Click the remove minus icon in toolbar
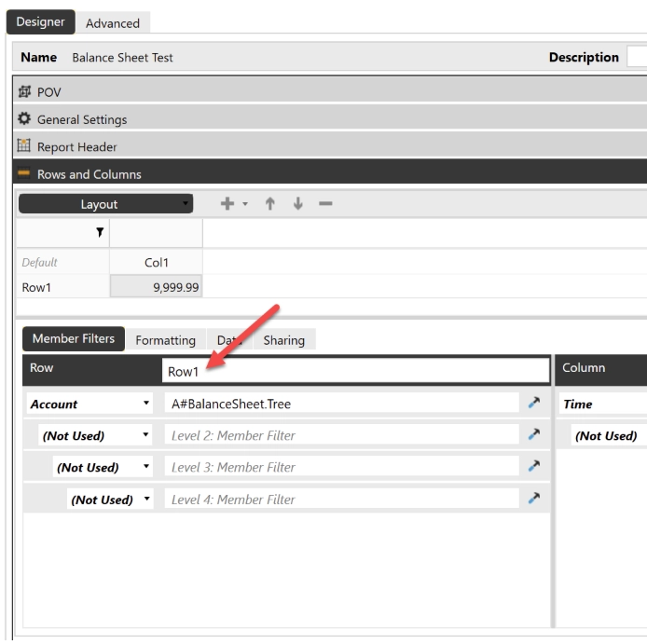 coord(325,204)
